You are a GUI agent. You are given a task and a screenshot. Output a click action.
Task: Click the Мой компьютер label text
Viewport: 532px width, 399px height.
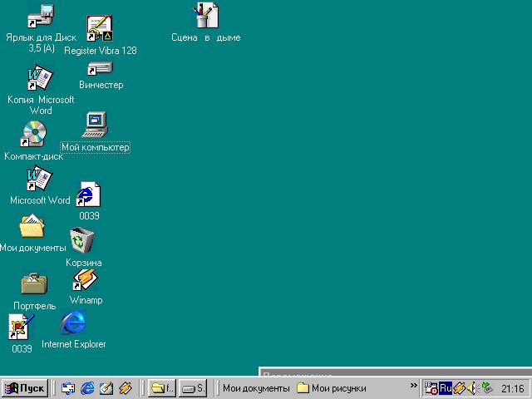[96, 147]
